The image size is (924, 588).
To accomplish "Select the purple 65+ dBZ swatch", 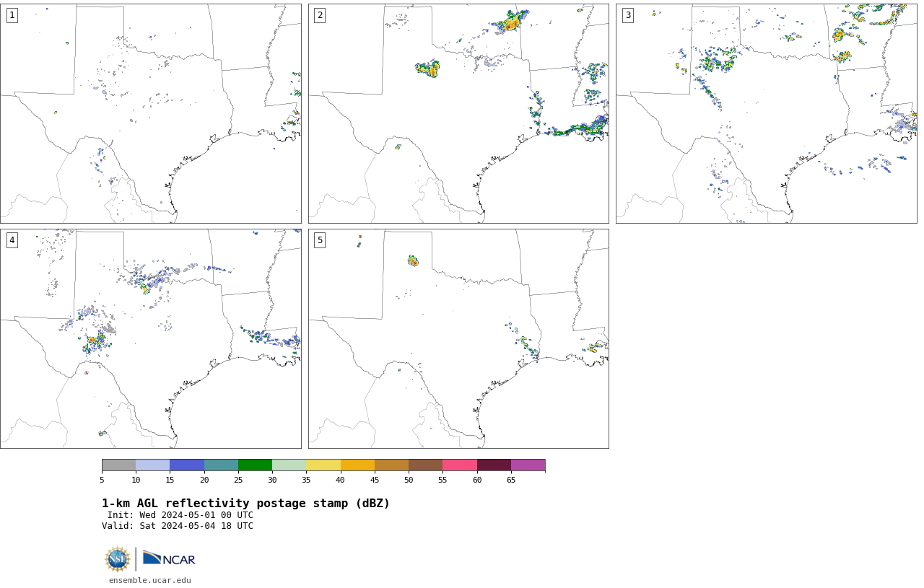I will [x=528, y=465].
